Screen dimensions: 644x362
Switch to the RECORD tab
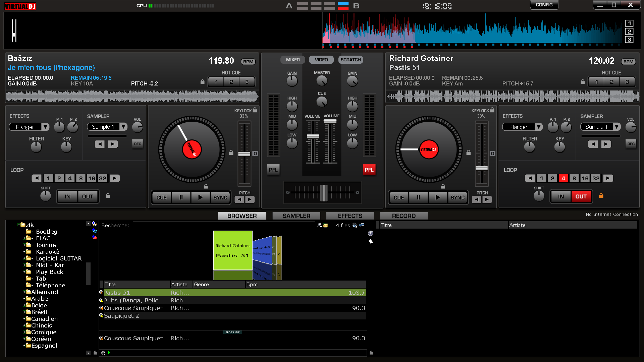404,216
